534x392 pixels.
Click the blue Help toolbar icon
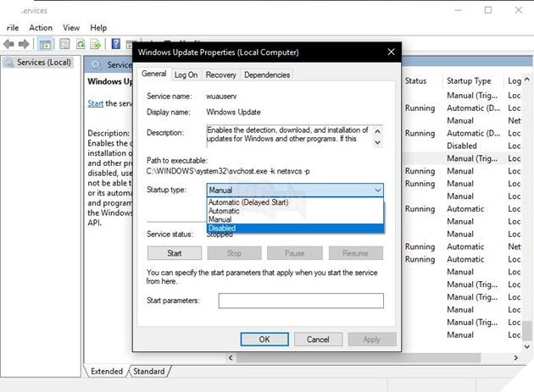point(114,44)
